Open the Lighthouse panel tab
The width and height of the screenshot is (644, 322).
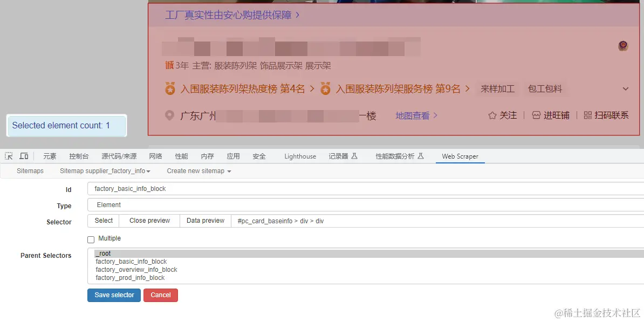[x=300, y=156]
